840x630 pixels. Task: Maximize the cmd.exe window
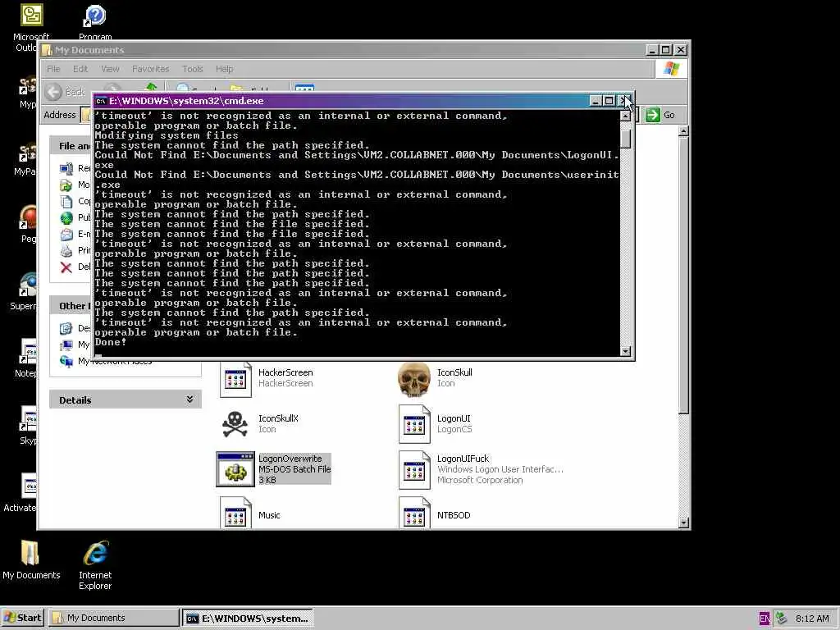point(609,101)
